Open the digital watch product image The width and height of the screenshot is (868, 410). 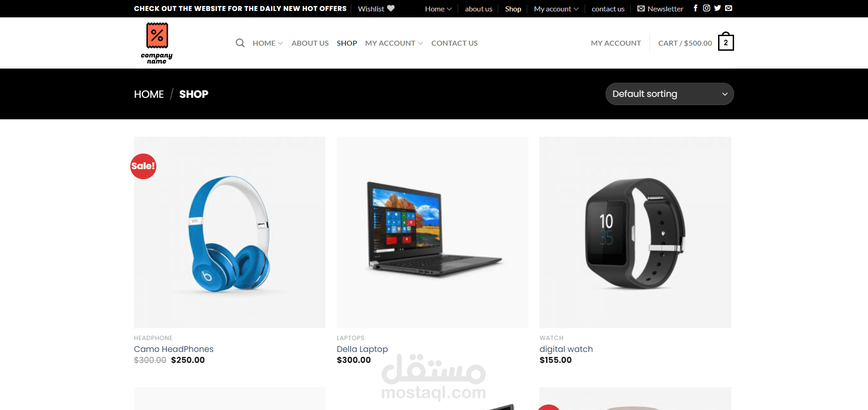(x=635, y=232)
